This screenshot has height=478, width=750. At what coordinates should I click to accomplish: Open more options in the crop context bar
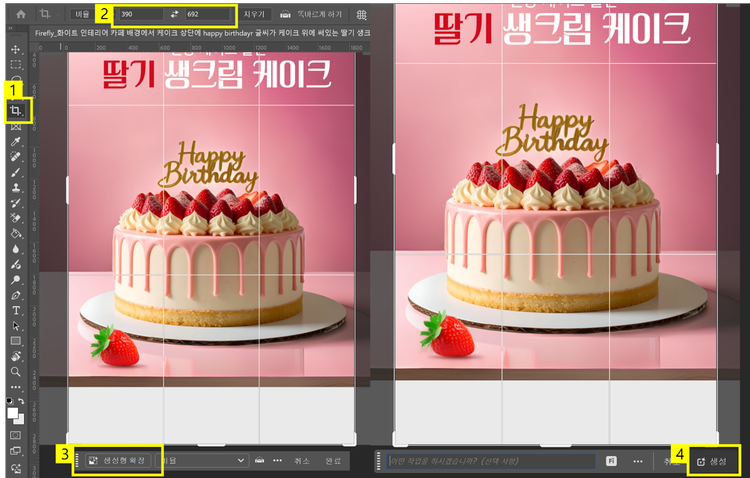click(277, 460)
